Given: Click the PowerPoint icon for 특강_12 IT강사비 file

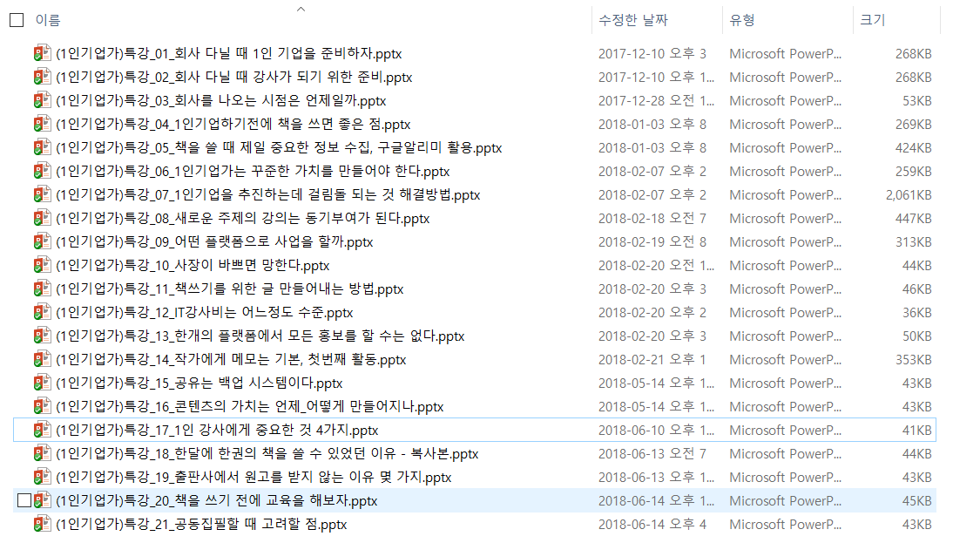Looking at the screenshot, I should pyautogui.click(x=41, y=312).
